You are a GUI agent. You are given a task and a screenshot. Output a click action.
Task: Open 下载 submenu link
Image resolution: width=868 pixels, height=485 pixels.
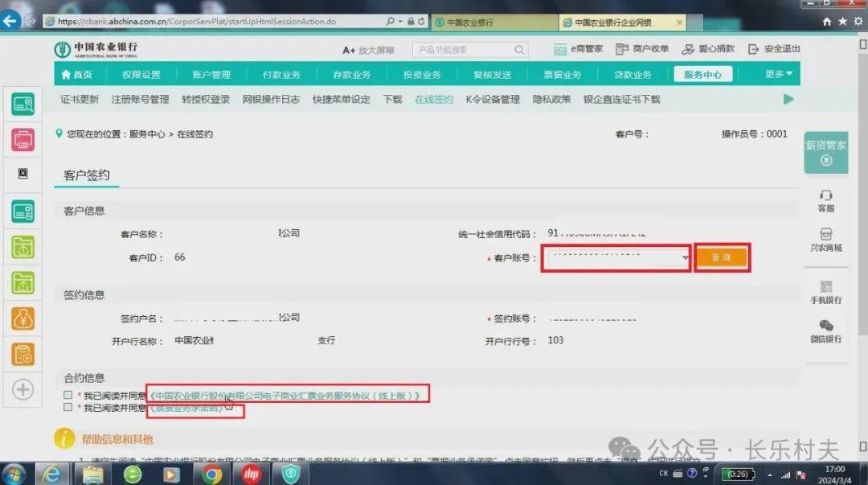[392, 99]
